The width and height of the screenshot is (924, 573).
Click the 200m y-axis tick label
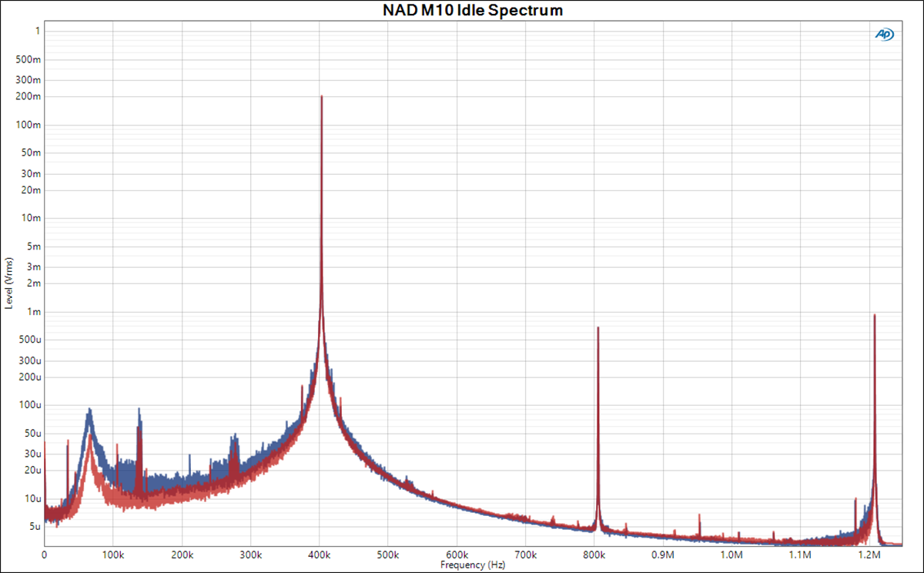pos(30,96)
